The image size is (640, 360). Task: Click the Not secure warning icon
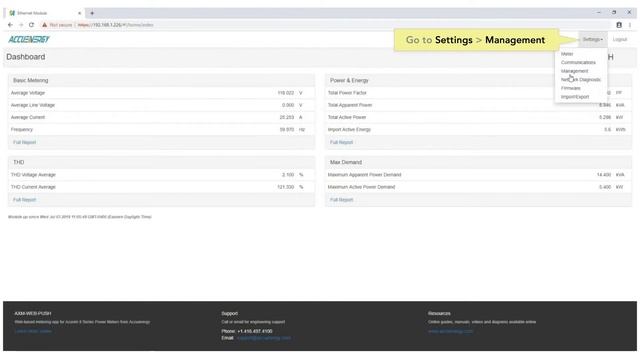[44, 25]
